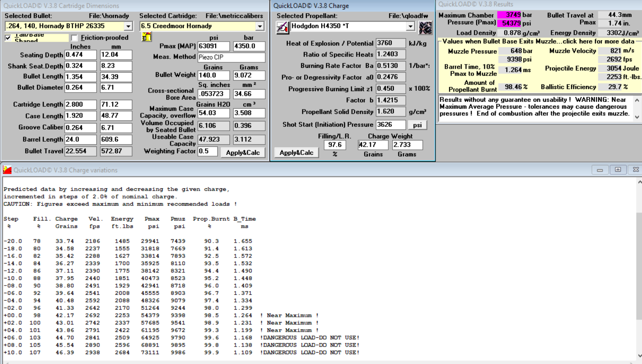Screen dimensions: 642x364
Task: Open the propellant grain picture icon
Action: pyautogui.click(x=425, y=28)
